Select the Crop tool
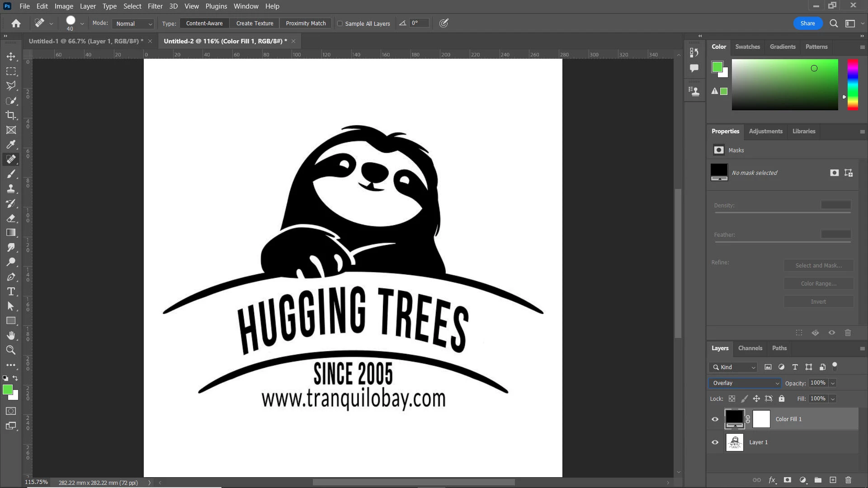 click(11, 115)
